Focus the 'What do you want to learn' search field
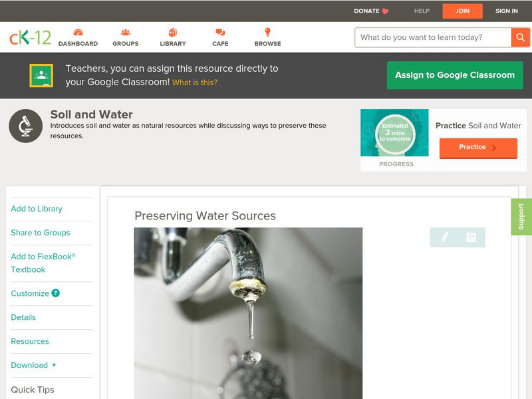Screen dimensions: 532x399 [433, 37]
